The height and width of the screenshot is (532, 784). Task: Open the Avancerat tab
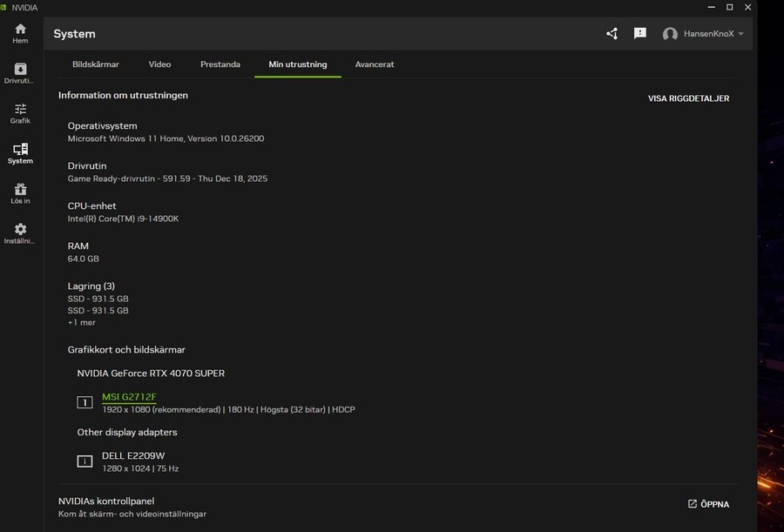pyautogui.click(x=375, y=64)
